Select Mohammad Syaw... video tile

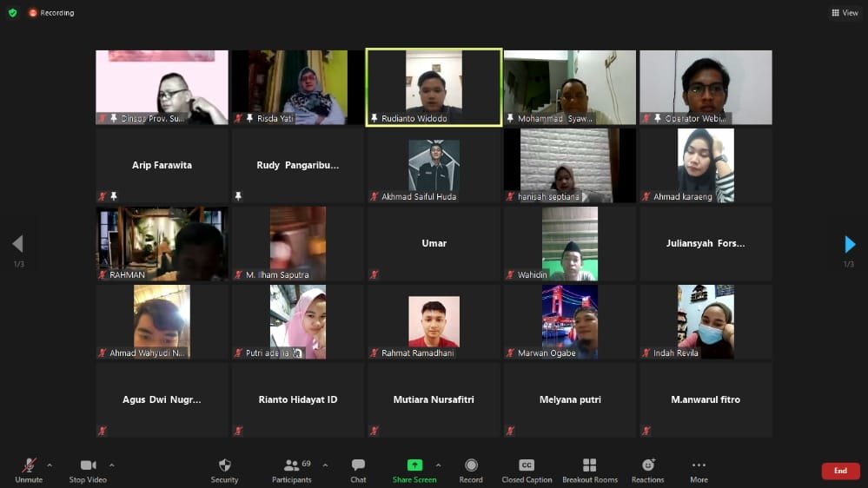(570, 88)
